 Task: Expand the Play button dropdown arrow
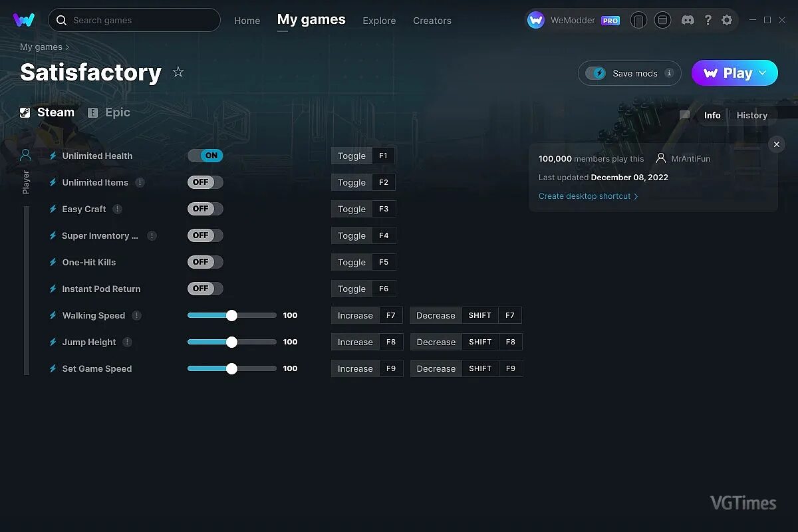(x=763, y=73)
